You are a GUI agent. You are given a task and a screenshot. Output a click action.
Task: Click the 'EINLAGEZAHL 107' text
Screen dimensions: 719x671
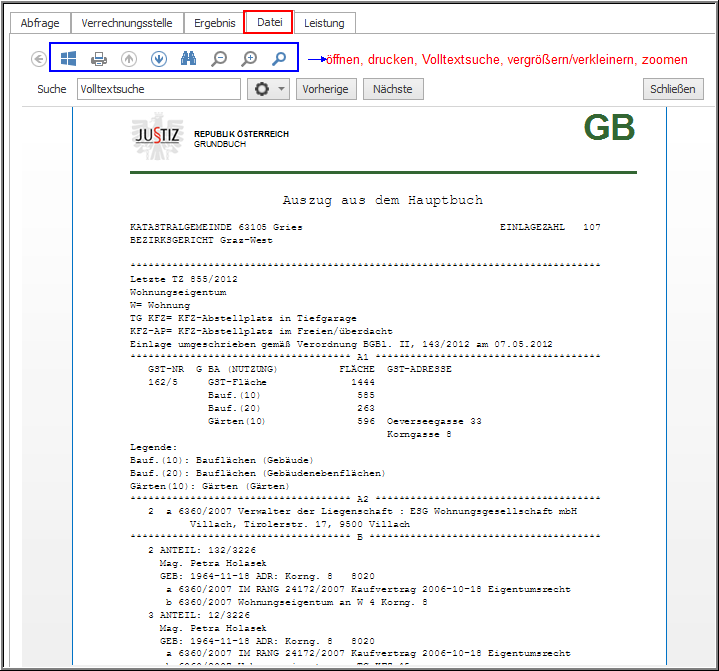pos(550,227)
